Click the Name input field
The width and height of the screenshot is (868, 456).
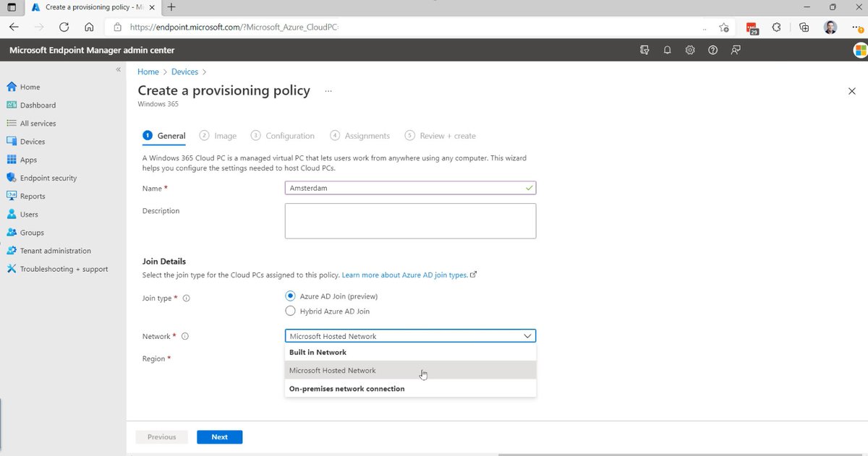click(410, 188)
